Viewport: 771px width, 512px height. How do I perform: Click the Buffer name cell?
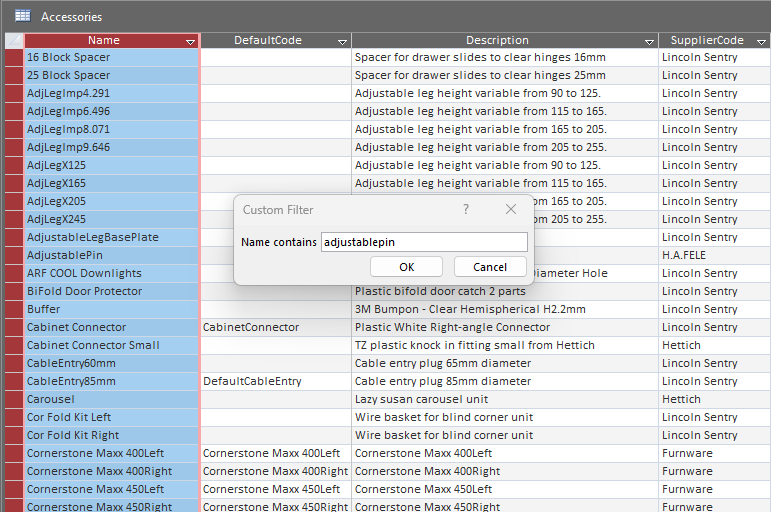(x=111, y=309)
